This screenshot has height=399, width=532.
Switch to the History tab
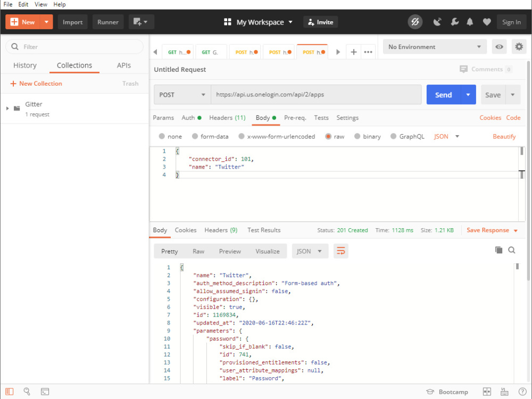25,65
